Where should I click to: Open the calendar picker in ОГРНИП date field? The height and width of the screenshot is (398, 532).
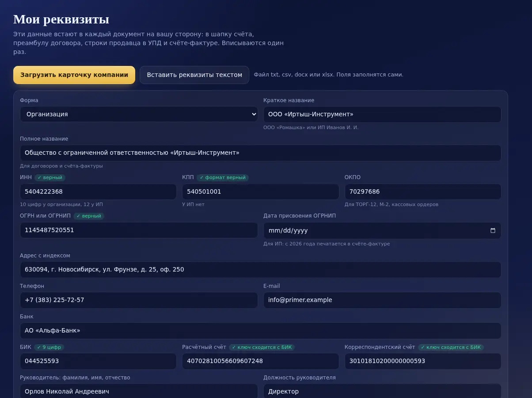(x=493, y=230)
